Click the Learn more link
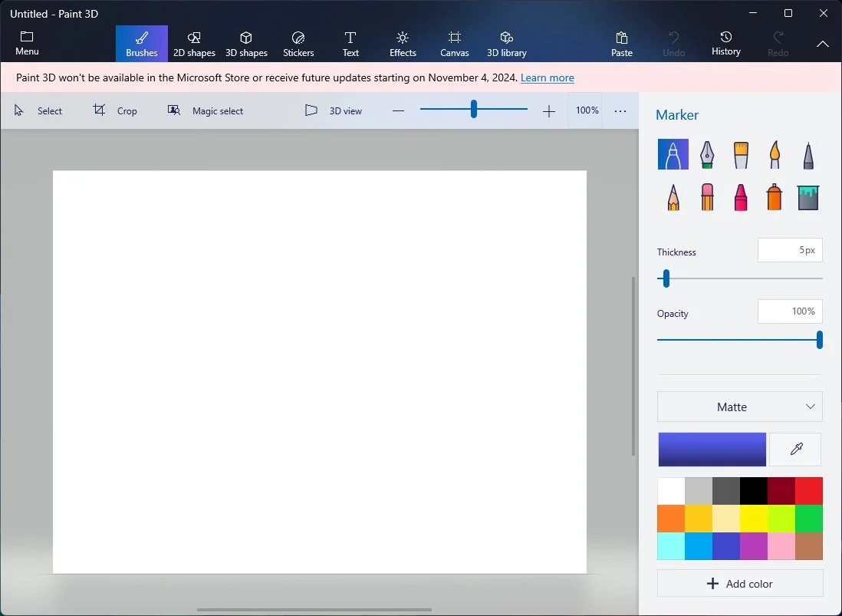The width and height of the screenshot is (842, 616). (547, 78)
